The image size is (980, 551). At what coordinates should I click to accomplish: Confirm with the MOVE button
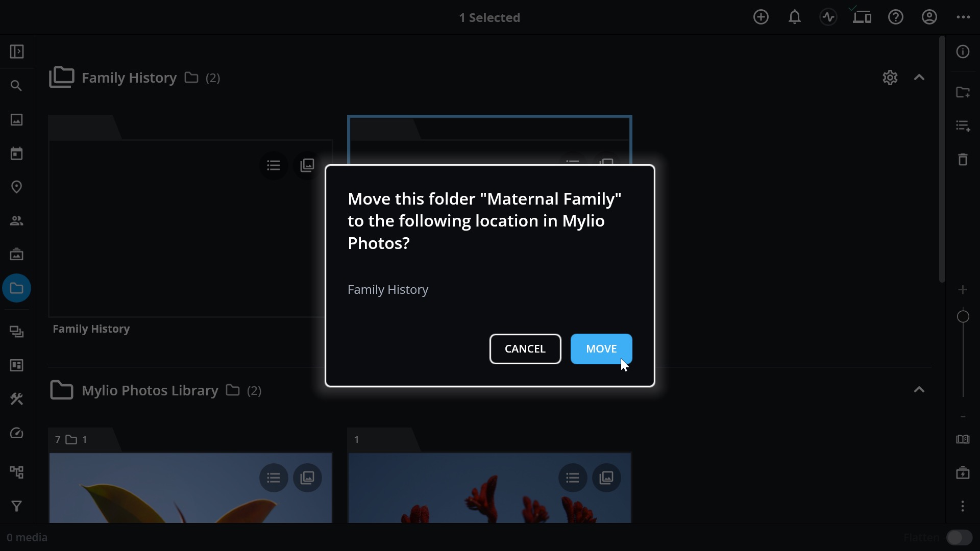(x=601, y=349)
